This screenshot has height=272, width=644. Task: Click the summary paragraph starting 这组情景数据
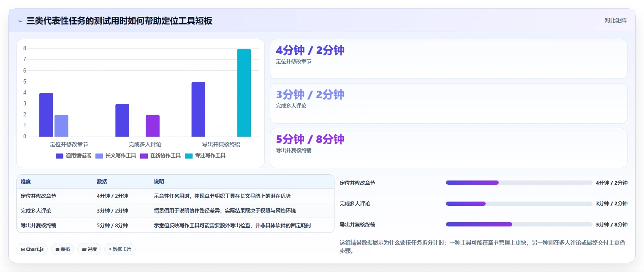(483, 247)
